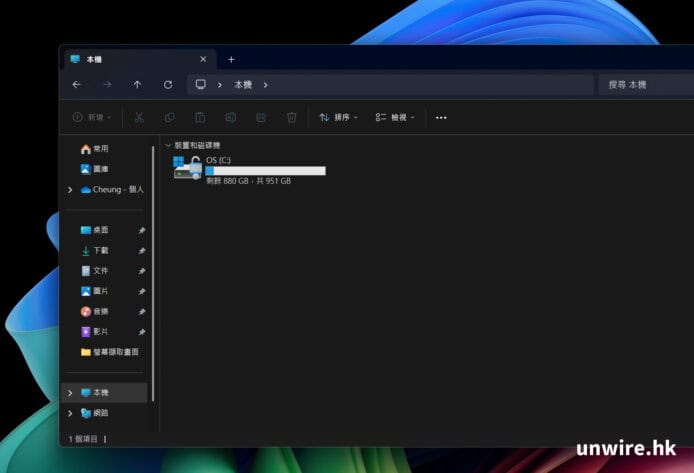Click the 搜尋 本機 search box
The image size is (694, 473).
click(x=645, y=85)
